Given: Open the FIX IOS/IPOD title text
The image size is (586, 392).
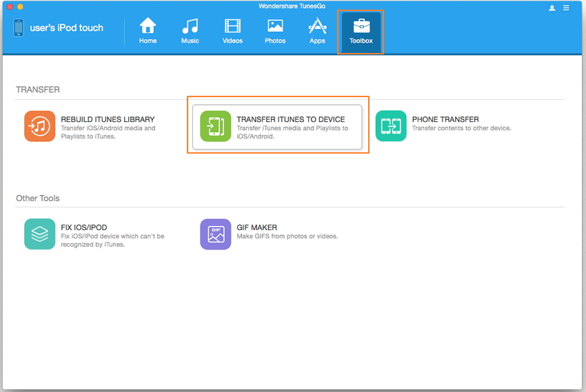Looking at the screenshot, I should [84, 227].
